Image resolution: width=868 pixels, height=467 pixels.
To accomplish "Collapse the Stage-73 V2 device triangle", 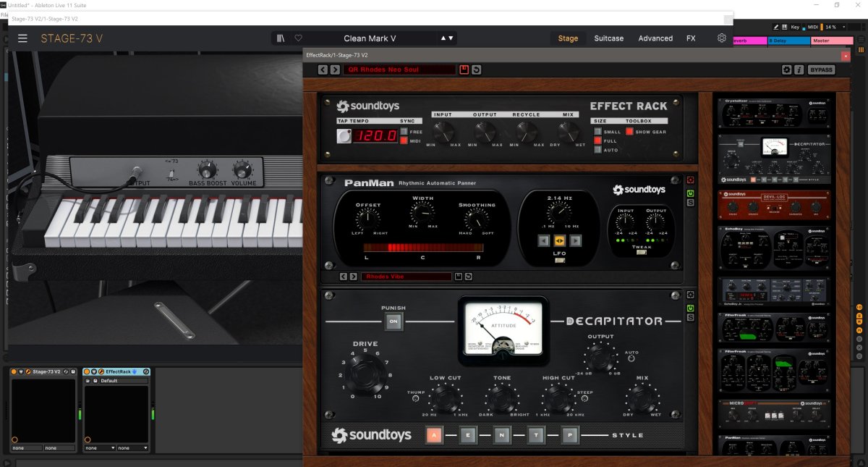I will pyautogui.click(x=22, y=371).
